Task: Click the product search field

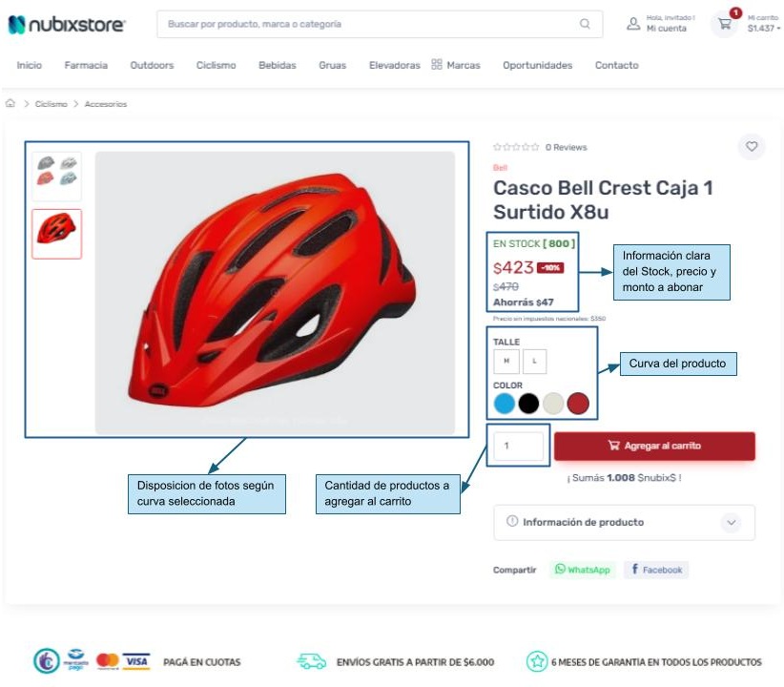Action: (380, 24)
